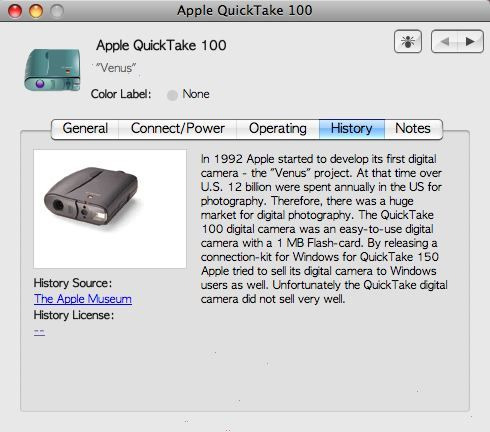Click the bug report spider icon
This screenshot has width=490, height=432.
tap(408, 42)
